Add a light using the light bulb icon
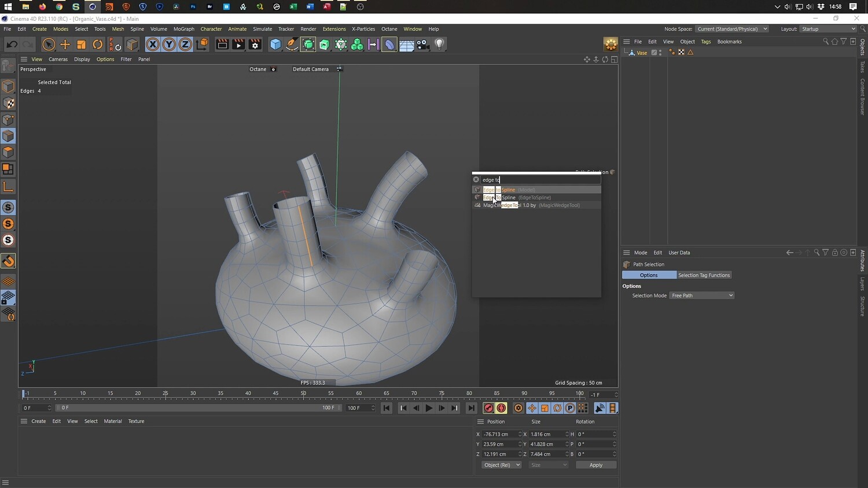 tap(439, 45)
